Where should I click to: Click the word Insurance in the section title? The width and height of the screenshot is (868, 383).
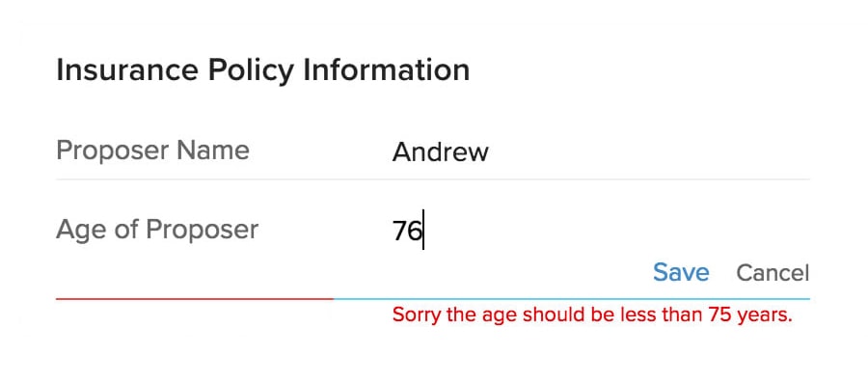pos(127,70)
